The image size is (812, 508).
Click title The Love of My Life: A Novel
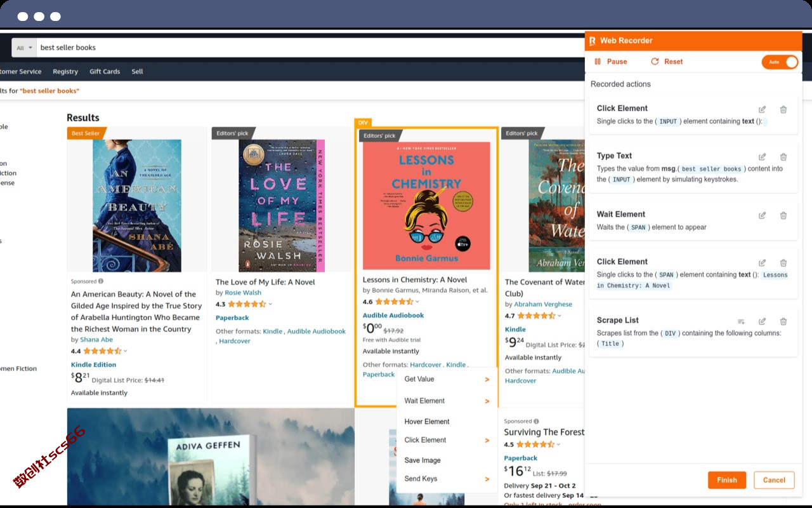265,282
